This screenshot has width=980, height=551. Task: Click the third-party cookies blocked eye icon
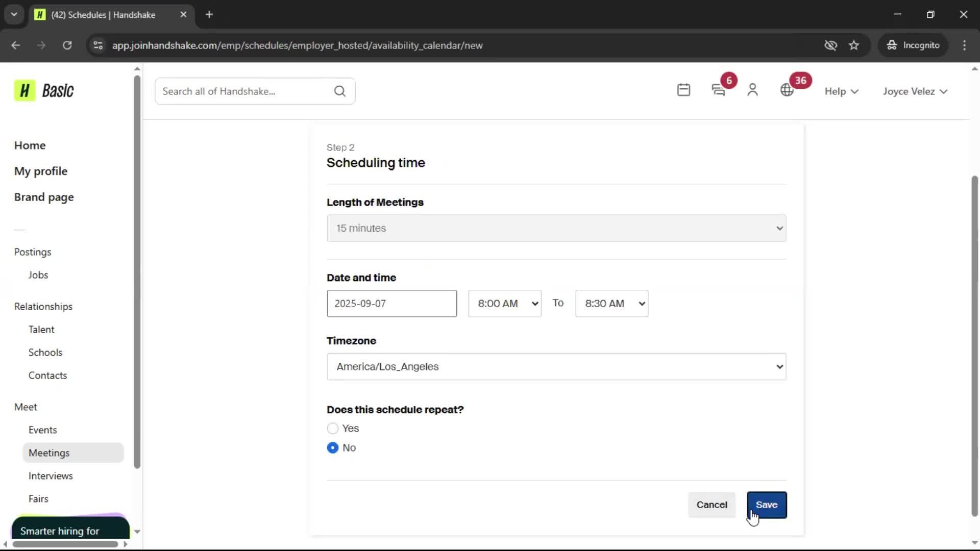tap(830, 45)
